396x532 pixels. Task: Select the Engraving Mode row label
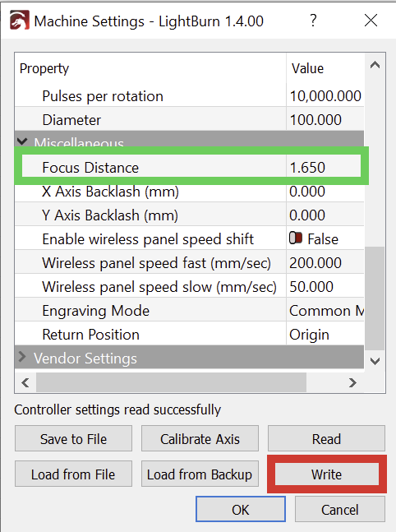click(x=95, y=311)
